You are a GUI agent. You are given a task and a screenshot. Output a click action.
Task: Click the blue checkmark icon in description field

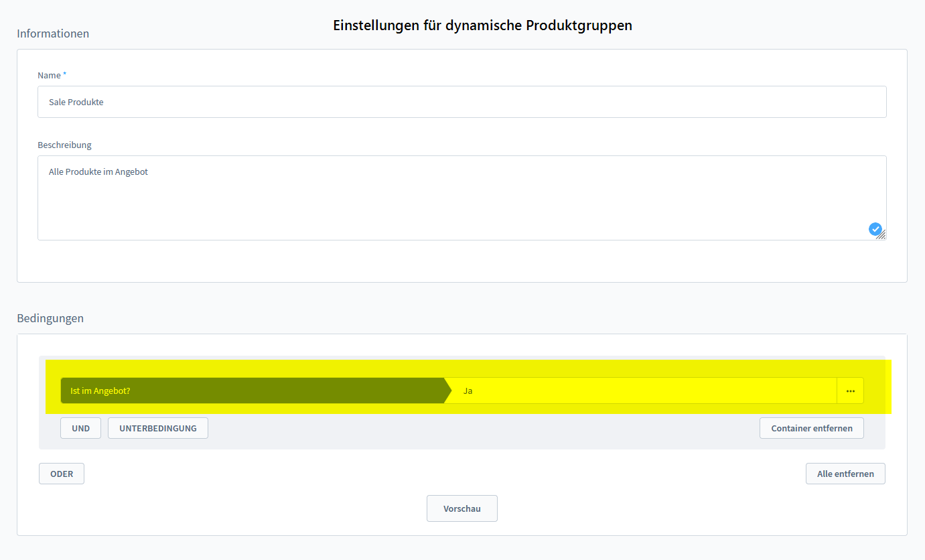pyautogui.click(x=875, y=229)
